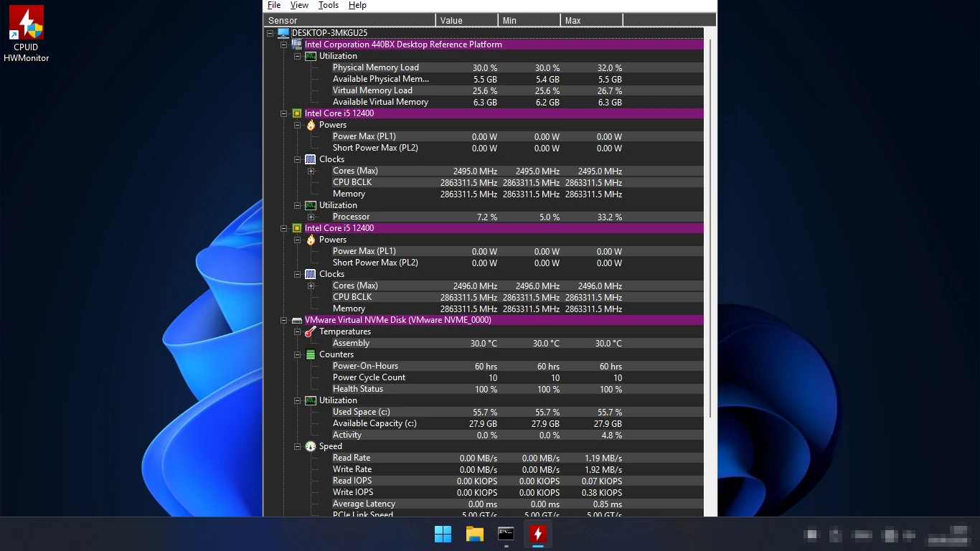Viewport: 980px width, 551px height.
Task: Click the drive icon beside VMware Virtual NVMe Disk
Action: click(x=297, y=320)
